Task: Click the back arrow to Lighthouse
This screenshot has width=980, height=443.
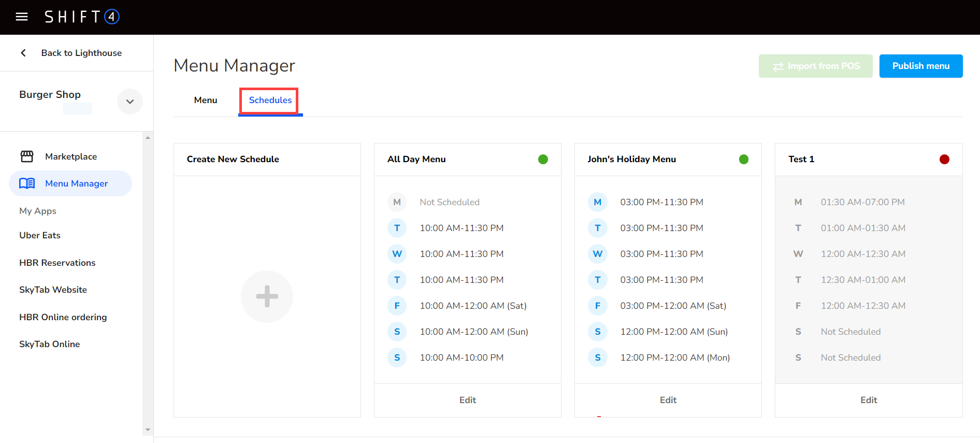Action: coord(23,53)
